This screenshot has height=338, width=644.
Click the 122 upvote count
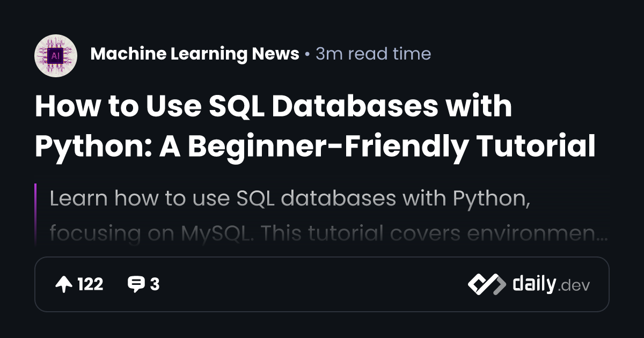click(x=90, y=284)
